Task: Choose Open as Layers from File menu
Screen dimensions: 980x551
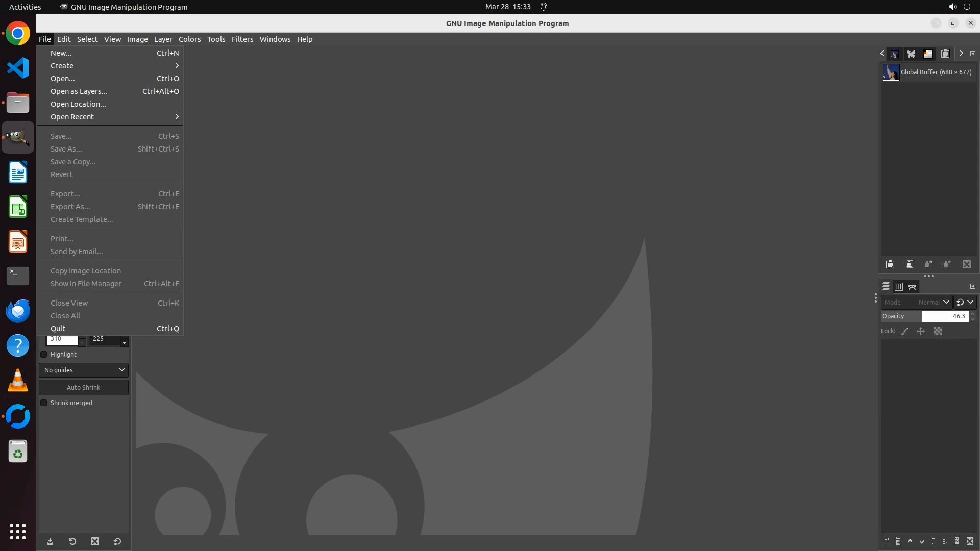Action: [x=79, y=91]
